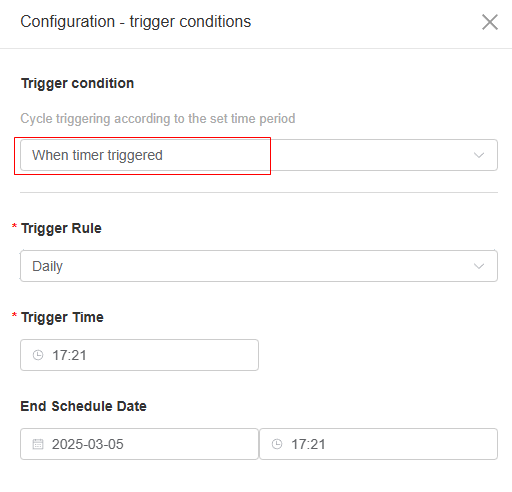This screenshot has width=512, height=492.
Task: Select the End Schedule Date 2025-03-05 field
Action: (x=139, y=444)
